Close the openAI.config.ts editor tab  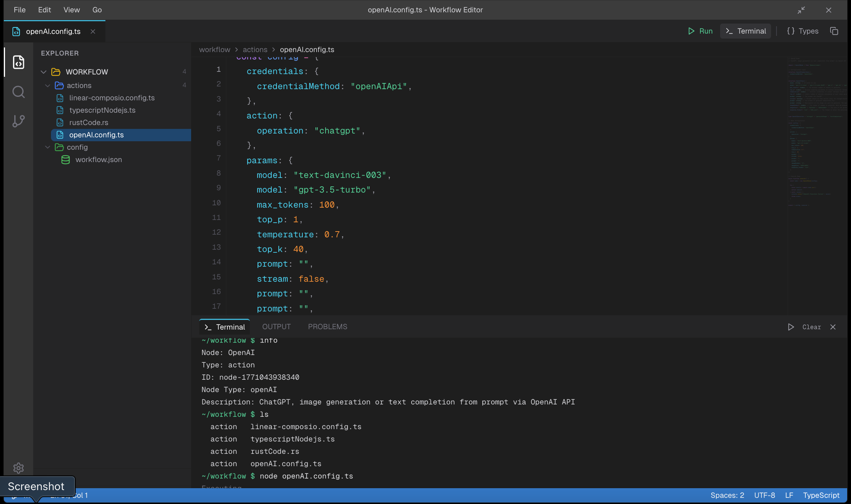[93, 31]
